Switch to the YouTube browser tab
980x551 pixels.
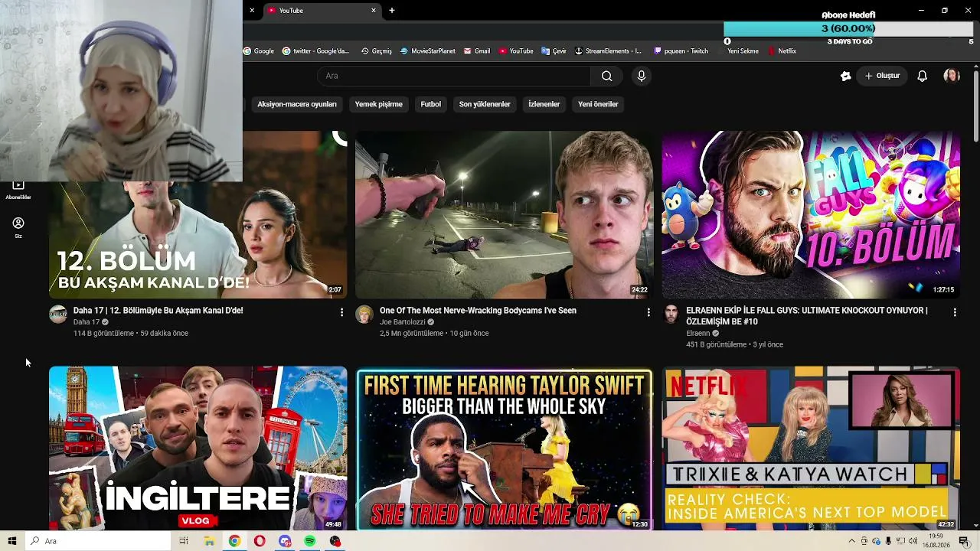coord(322,11)
